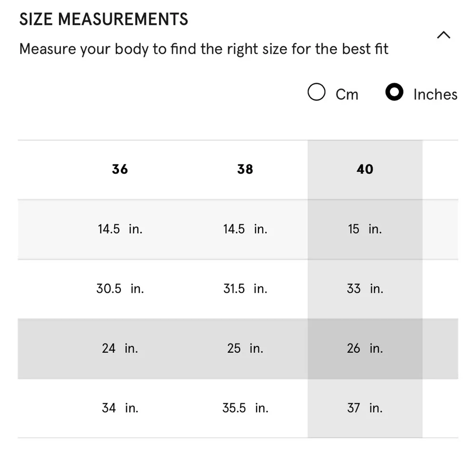Click the 24 in. cell in highlighted row

coord(120,348)
